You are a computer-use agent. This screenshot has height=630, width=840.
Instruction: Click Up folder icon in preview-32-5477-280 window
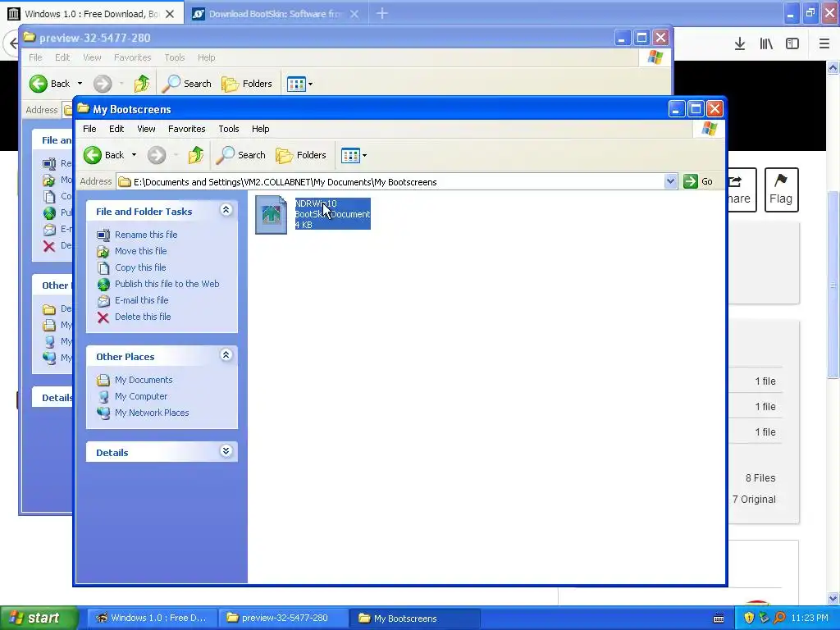(x=142, y=84)
